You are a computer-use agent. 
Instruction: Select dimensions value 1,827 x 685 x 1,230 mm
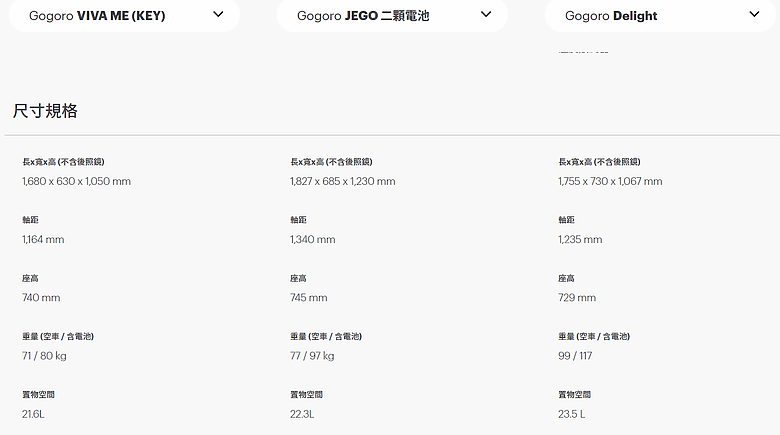[x=343, y=181]
